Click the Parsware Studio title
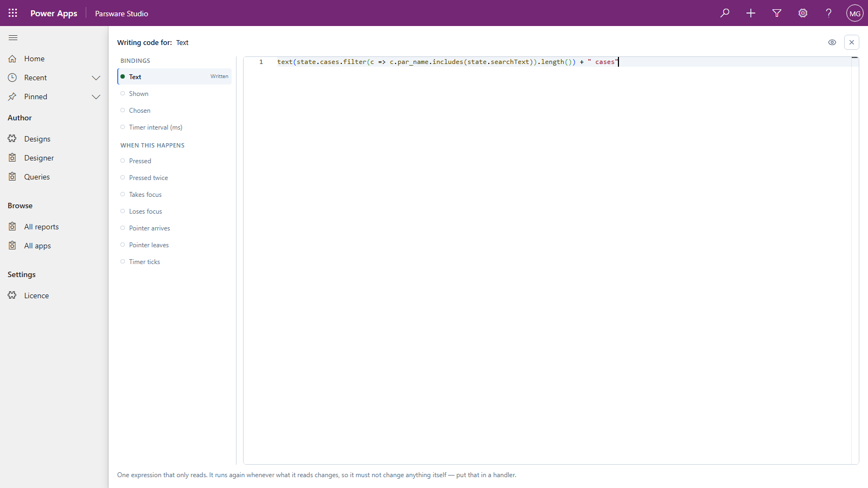The height and width of the screenshot is (488, 868). tap(122, 14)
